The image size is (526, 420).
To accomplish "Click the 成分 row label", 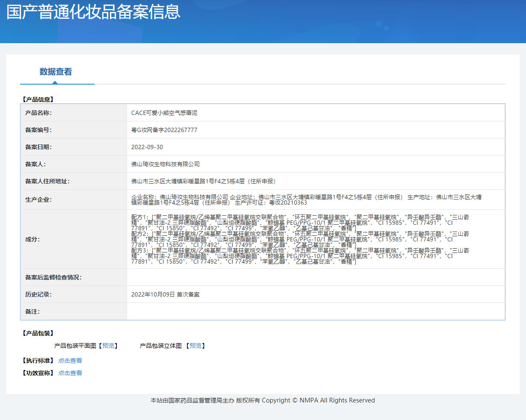I will pos(33,239).
